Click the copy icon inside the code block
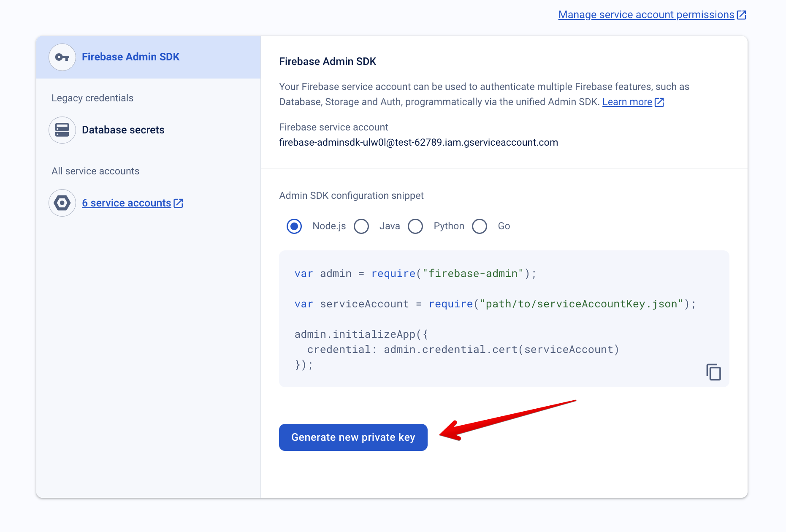786x532 pixels. 713,372
